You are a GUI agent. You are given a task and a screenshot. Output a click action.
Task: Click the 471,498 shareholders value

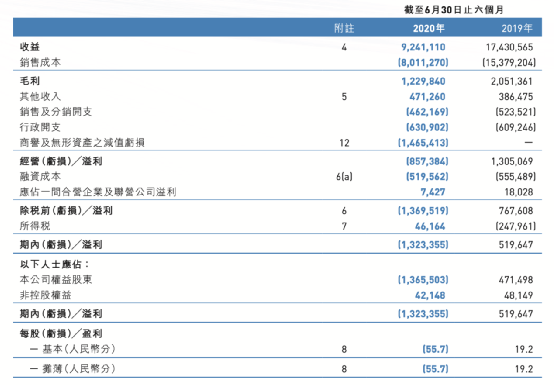[x=516, y=280]
